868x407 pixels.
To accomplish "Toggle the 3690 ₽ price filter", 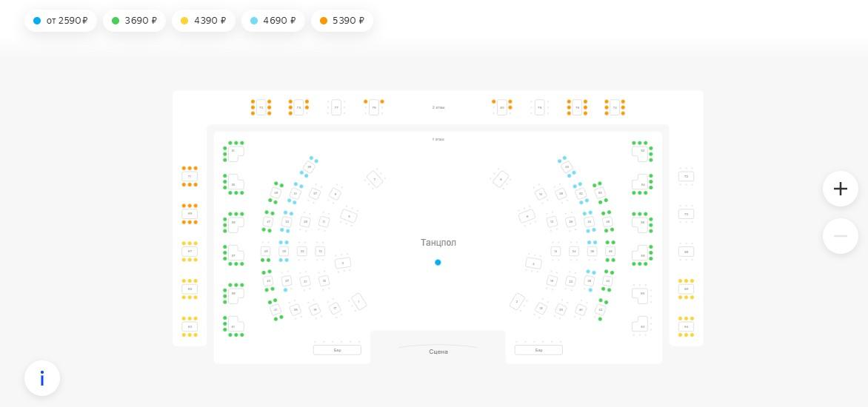I will (134, 21).
